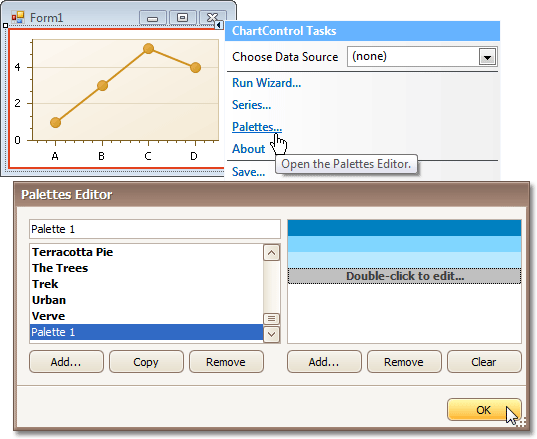Click the Palettes link
The height and width of the screenshot is (439, 537).
pos(257,127)
